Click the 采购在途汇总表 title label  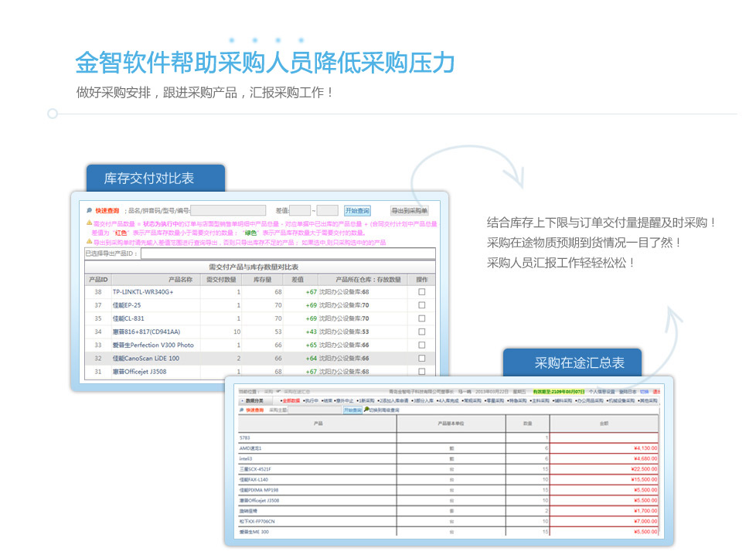(580, 362)
